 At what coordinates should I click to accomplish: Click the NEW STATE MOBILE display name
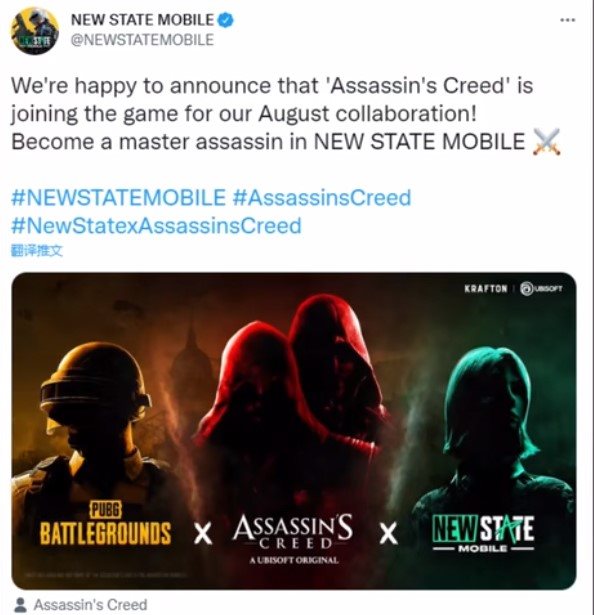coord(142,20)
